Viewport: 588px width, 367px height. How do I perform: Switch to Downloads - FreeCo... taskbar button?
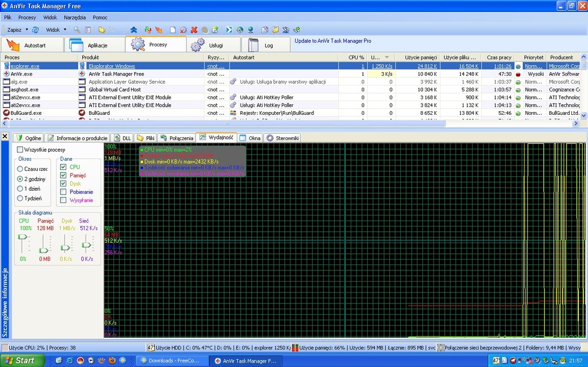point(172,361)
